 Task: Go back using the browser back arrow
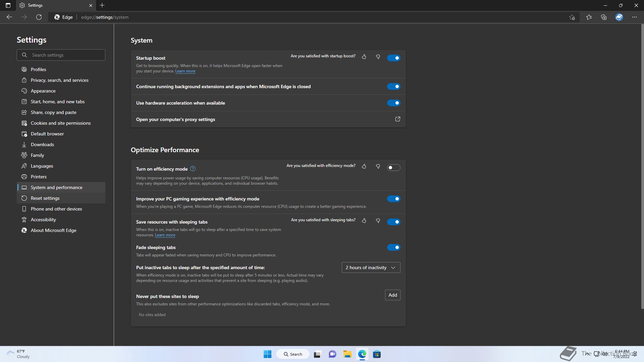(x=9, y=17)
